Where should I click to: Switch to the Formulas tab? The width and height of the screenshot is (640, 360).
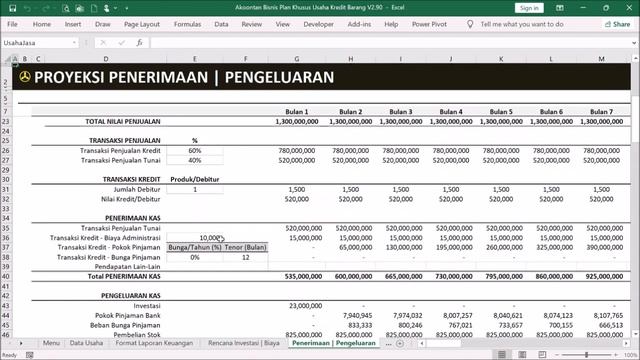coord(187,24)
